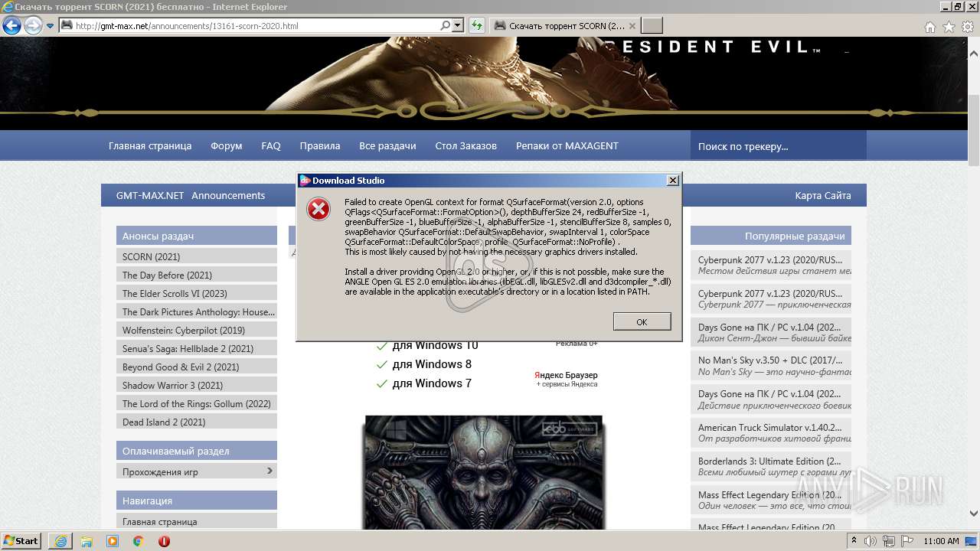Click the 11:00 AM taskbar clock
Screen dimensions: 980x551
tap(941, 540)
